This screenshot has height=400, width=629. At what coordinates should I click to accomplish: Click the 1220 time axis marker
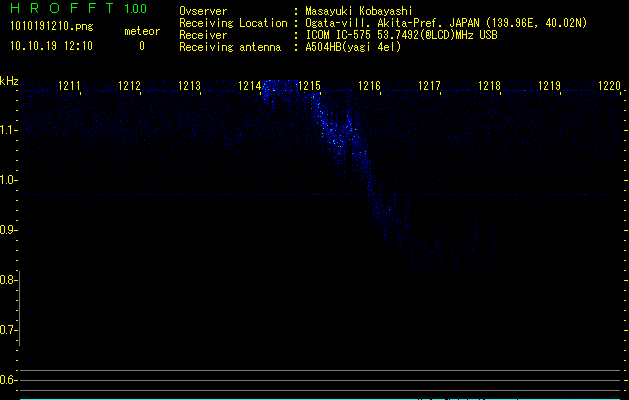(610, 85)
